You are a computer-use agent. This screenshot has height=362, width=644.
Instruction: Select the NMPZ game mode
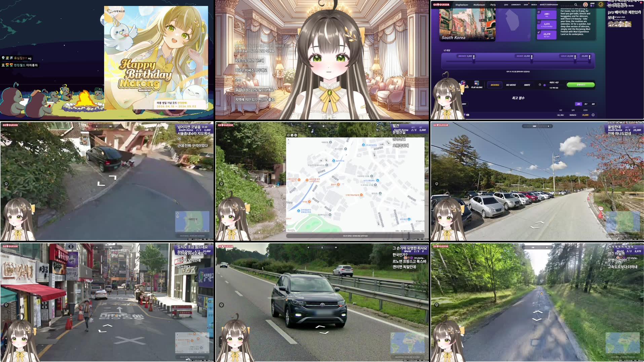pyautogui.click(x=527, y=85)
